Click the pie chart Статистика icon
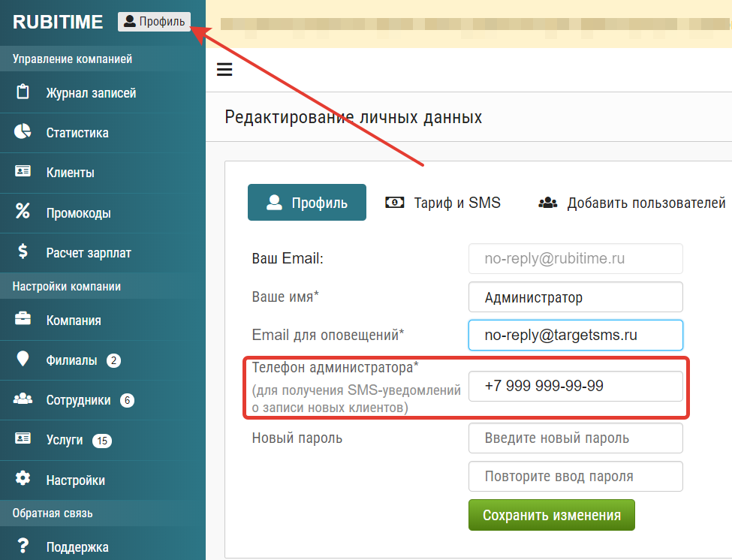 pos(23,131)
